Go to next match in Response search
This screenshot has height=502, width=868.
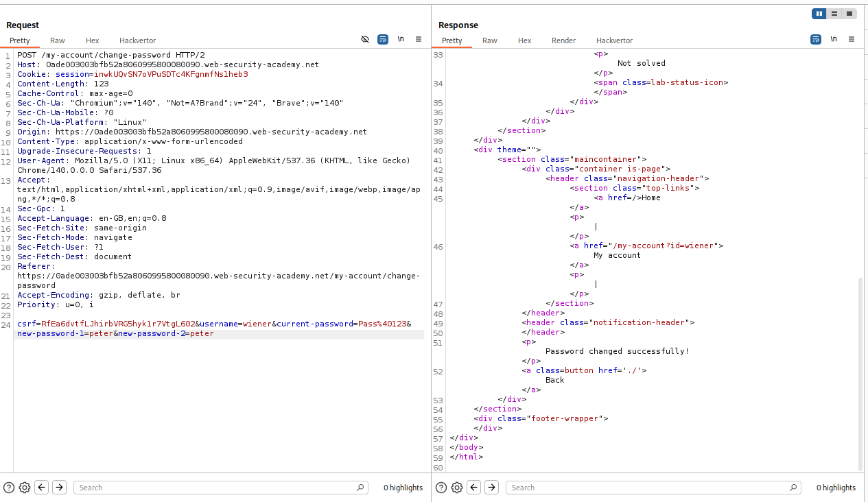click(x=491, y=488)
